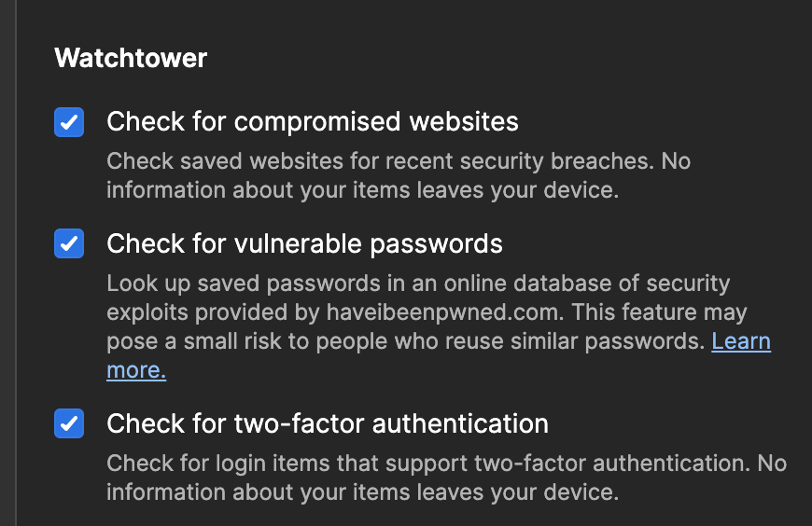Click the "Check for compromised websites" label
Viewport: 812px width, 526px height.
click(x=313, y=122)
